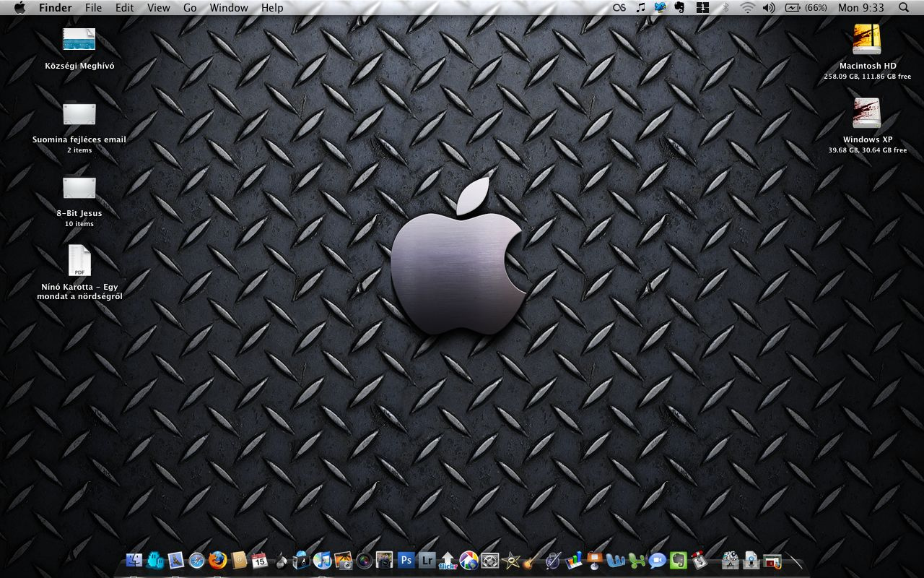Open the View menu

(x=158, y=7)
